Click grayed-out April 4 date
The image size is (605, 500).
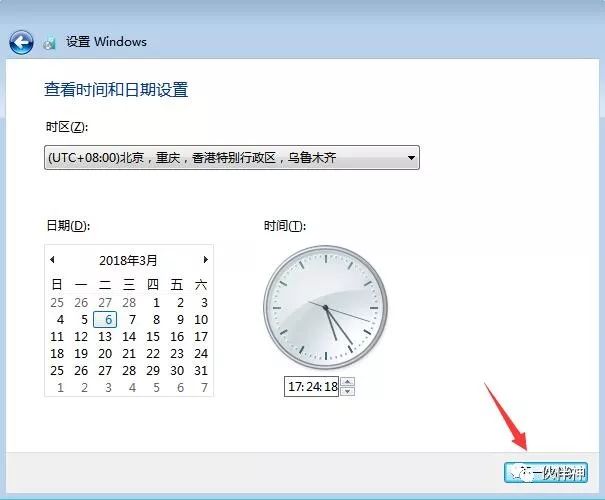click(132, 387)
